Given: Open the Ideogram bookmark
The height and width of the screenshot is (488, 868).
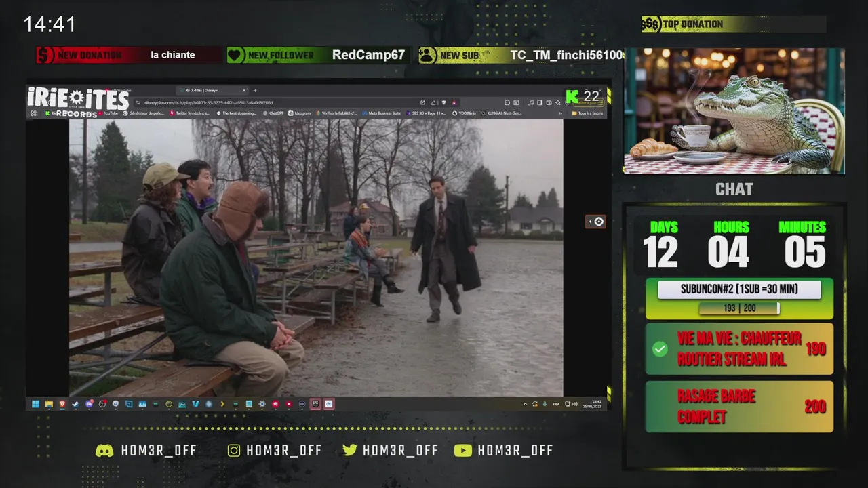Looking at the screenshot, I should (298, 113).
